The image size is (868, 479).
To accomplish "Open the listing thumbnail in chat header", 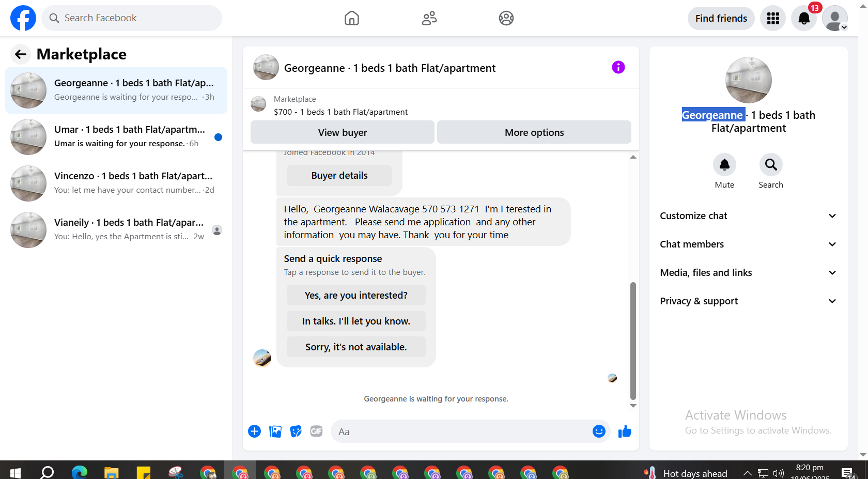I will [266, 67].
